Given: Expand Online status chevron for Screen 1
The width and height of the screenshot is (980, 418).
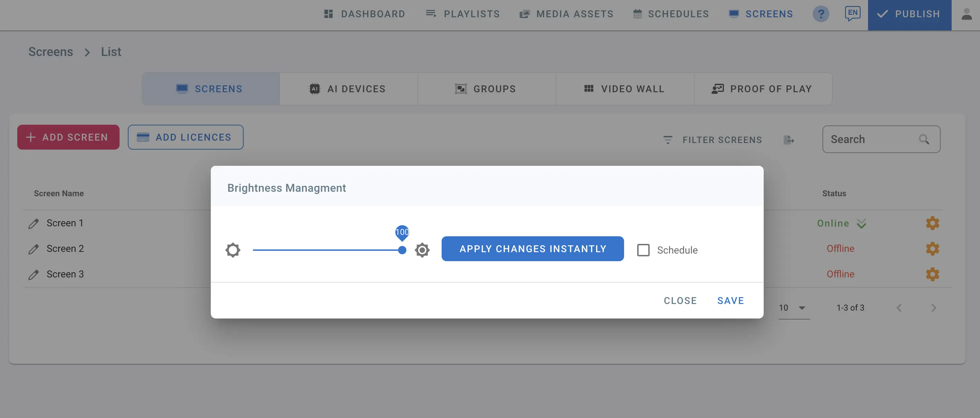Looking at the screenshot, I should point(861,224).
